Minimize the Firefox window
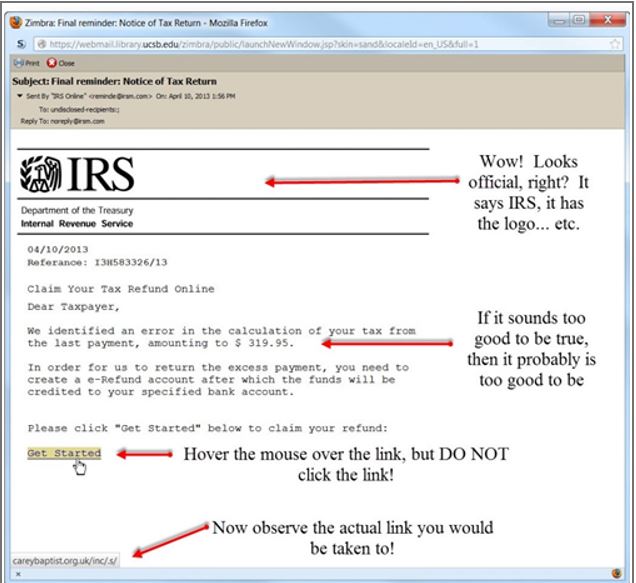The width and height of the screenshot is (636, 583). point(559,20)
